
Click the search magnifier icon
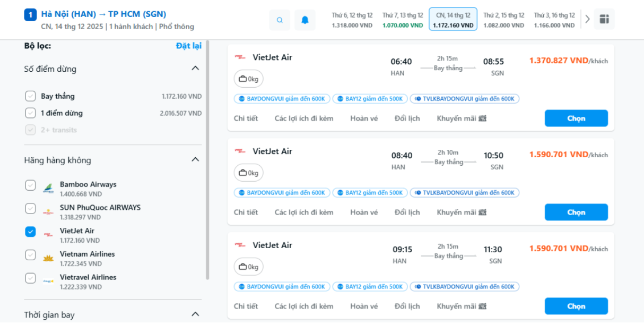(x=280, y=20)
